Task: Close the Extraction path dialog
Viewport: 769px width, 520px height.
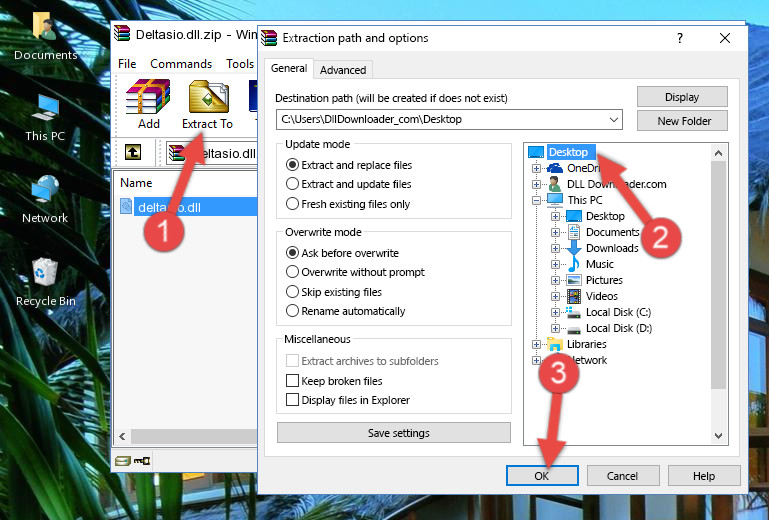Action: pos(725,38)
